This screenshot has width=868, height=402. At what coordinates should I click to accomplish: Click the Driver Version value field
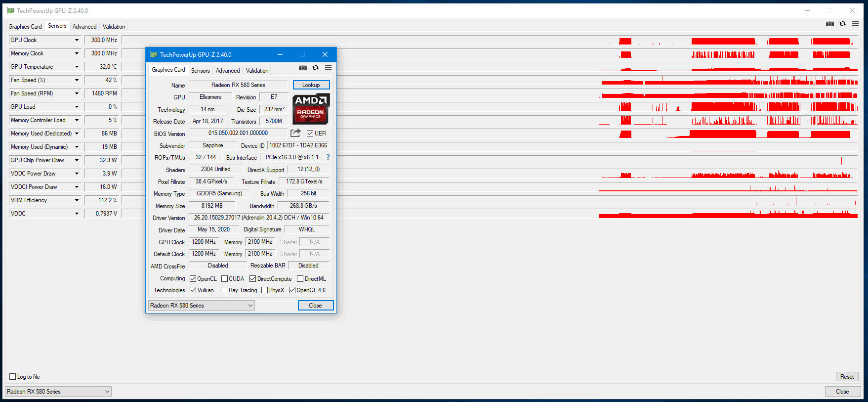coord(259,218)
